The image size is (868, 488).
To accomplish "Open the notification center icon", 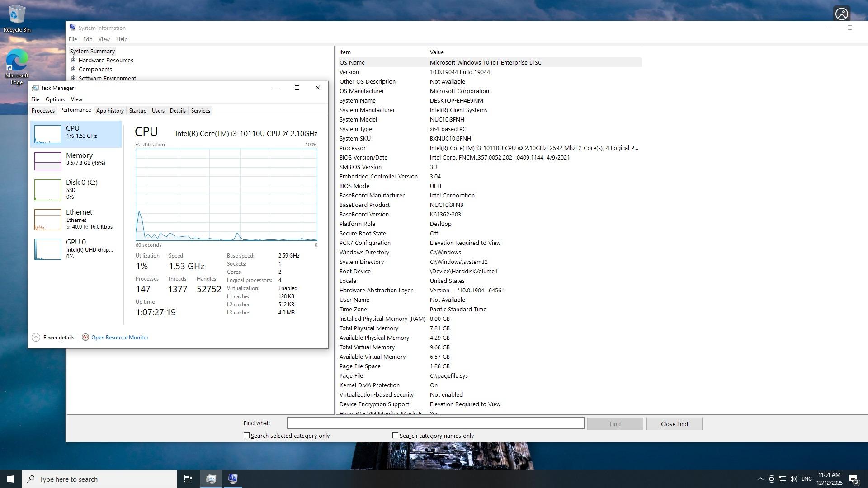I will click(854, 479).
